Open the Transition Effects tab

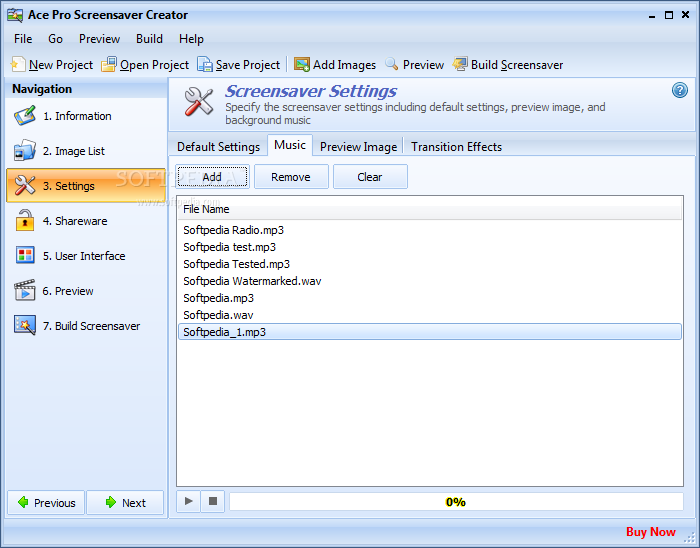pyautogui.click(x=456, y=147)
